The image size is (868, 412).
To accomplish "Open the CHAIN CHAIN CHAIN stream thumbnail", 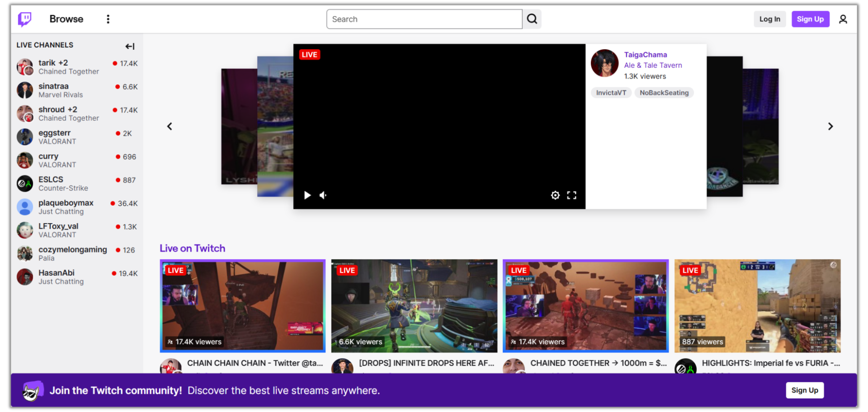I will tap(243, 306).
